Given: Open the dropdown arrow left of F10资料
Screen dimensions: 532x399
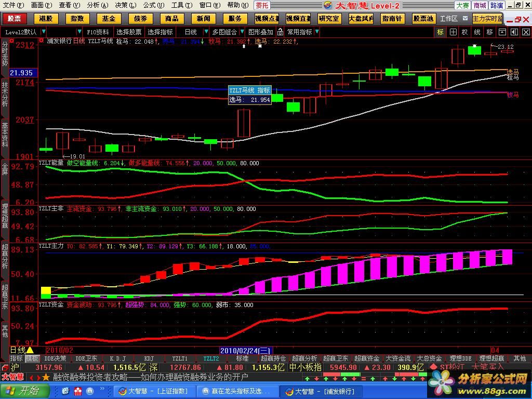Looking at the screenshot, I should 79,32.
